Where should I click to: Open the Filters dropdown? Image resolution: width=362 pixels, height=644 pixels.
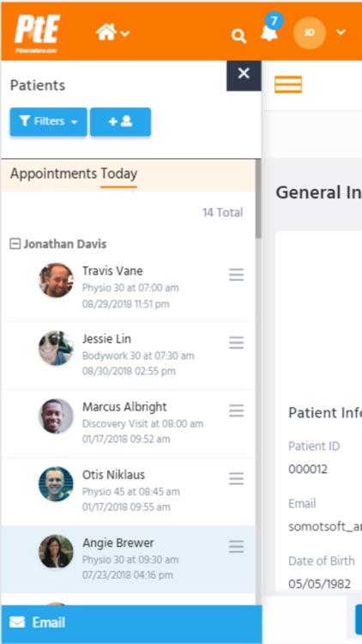tap(48, 122)
